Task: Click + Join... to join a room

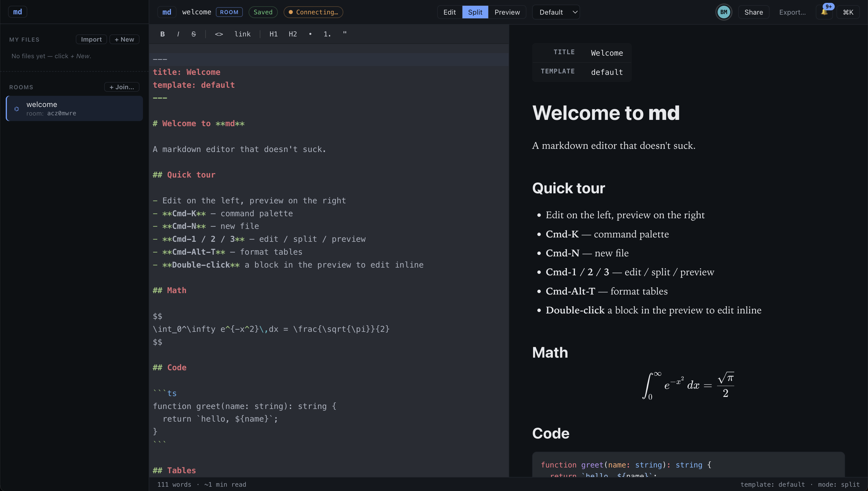Action: pyautogui.click(x=121, y=87)
